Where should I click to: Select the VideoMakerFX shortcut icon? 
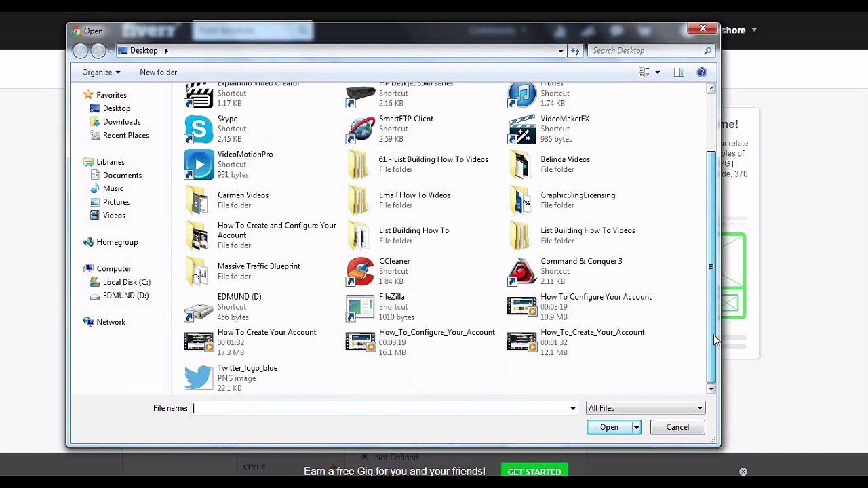coord(521,129)
